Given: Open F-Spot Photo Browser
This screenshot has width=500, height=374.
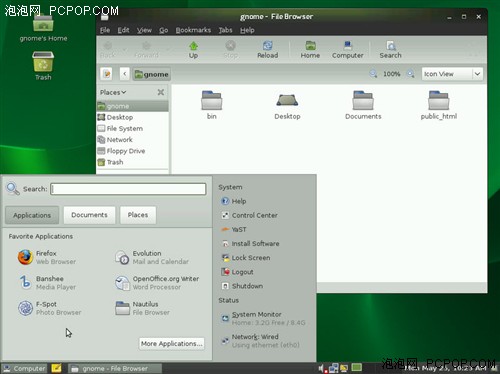Looking at the screenshot, I should pyautogui.click(x=49, y=308).
